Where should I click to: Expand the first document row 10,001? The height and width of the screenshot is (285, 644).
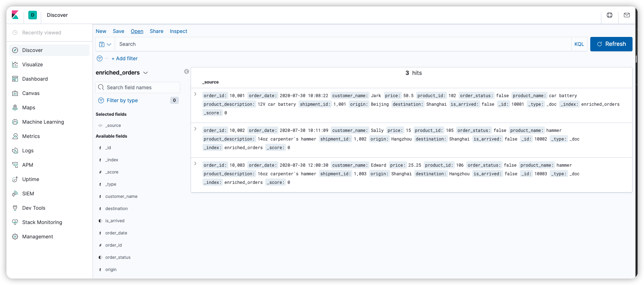point(195,94)
